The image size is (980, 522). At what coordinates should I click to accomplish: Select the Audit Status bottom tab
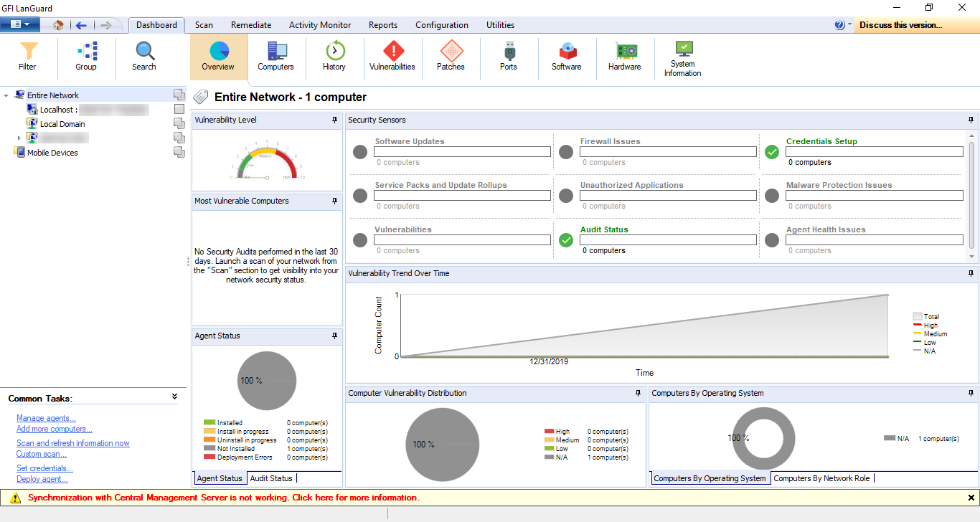tap(270, 478)
